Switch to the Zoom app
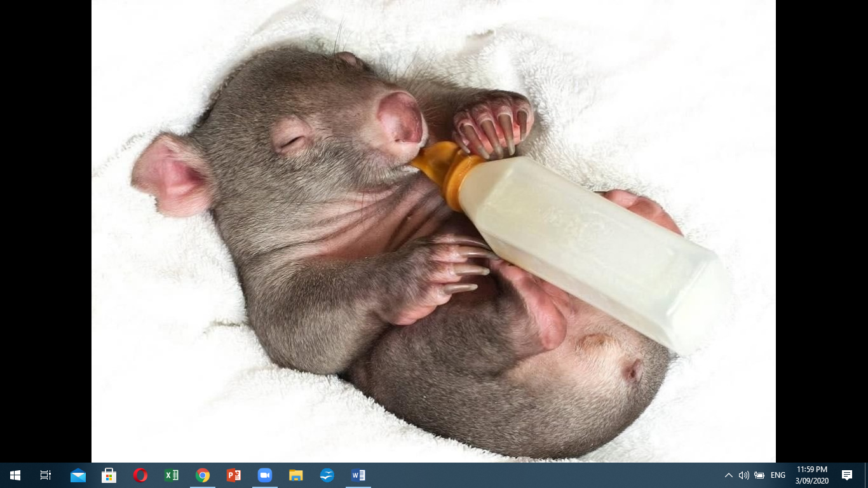The image size is (868, 488). [x=265, y=475]
